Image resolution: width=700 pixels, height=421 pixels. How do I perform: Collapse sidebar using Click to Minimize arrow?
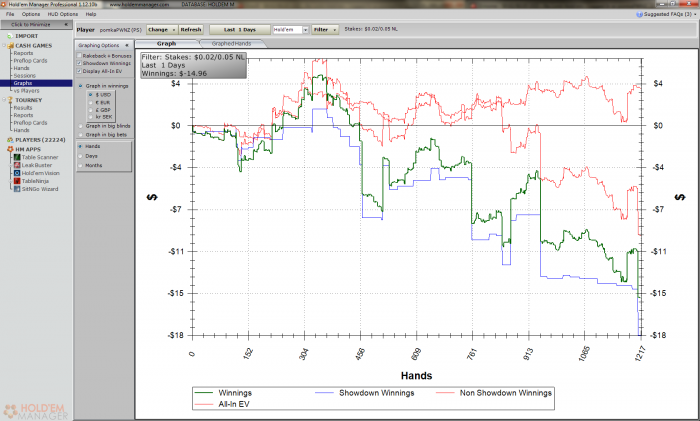click(66, 25)
